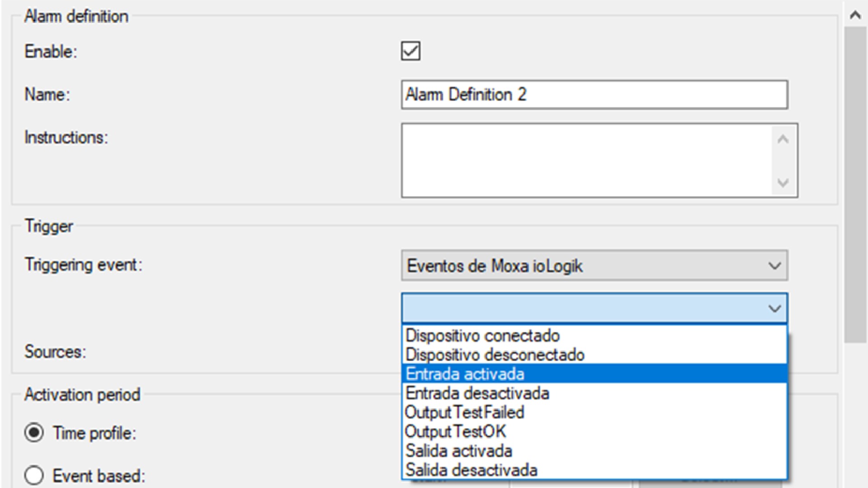The height and width of the screenshot is (488, 868).
Task: Select the Event based radio button
Action: point(34,475)
